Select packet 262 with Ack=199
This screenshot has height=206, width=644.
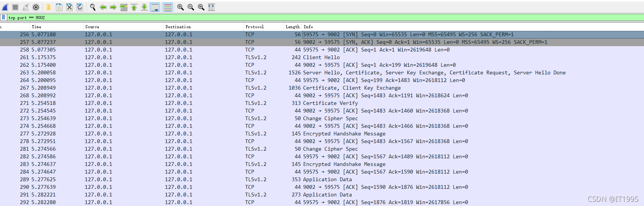[x=322, y=65]
